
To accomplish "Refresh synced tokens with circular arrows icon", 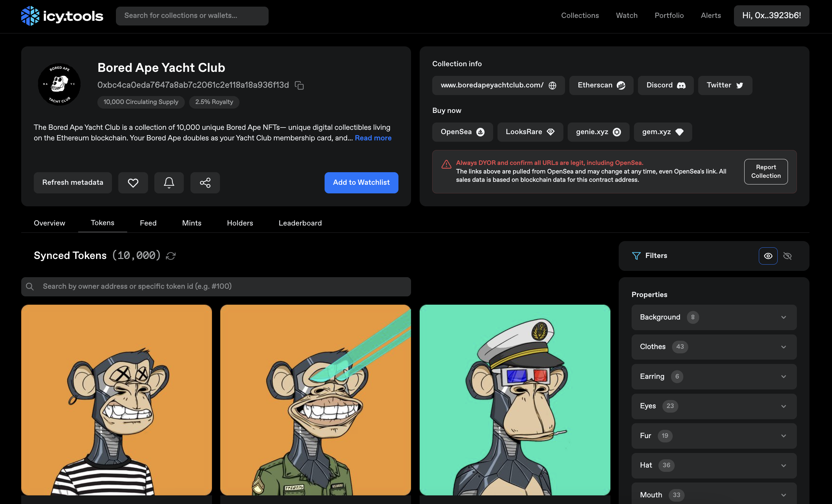I will 171,256.
